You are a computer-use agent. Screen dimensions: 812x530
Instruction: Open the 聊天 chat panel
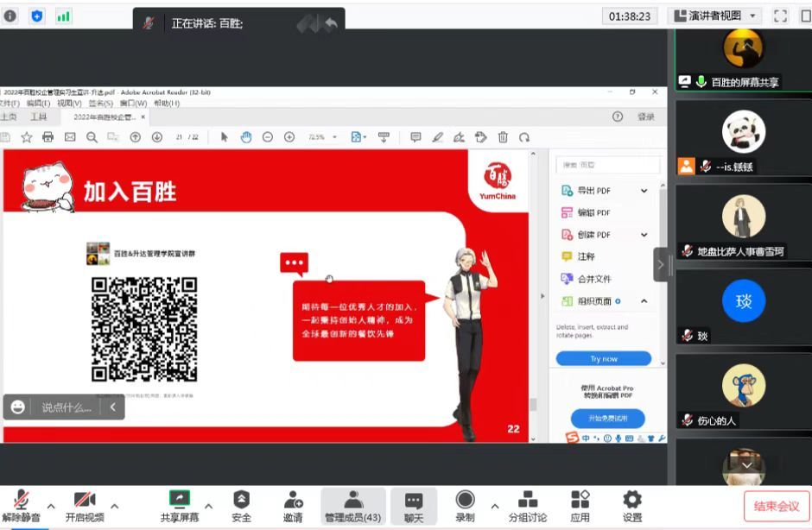pyautogui.click(x=414, y=501)
